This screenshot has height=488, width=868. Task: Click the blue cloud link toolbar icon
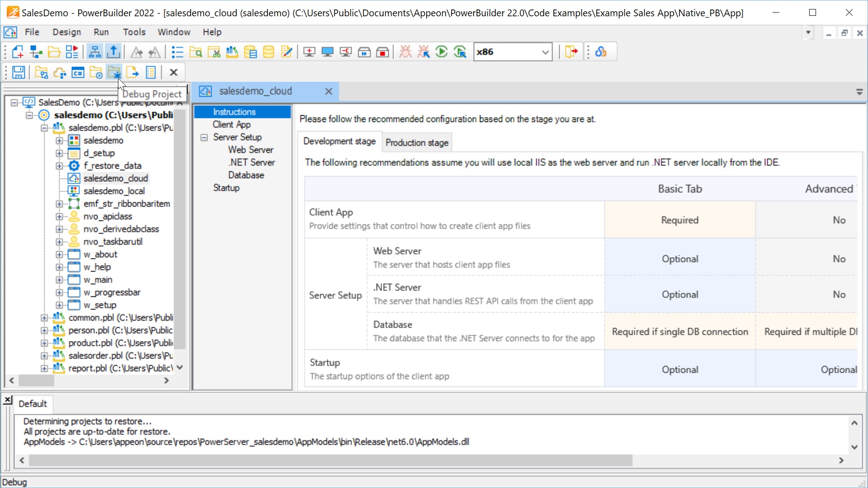(601, 52)
